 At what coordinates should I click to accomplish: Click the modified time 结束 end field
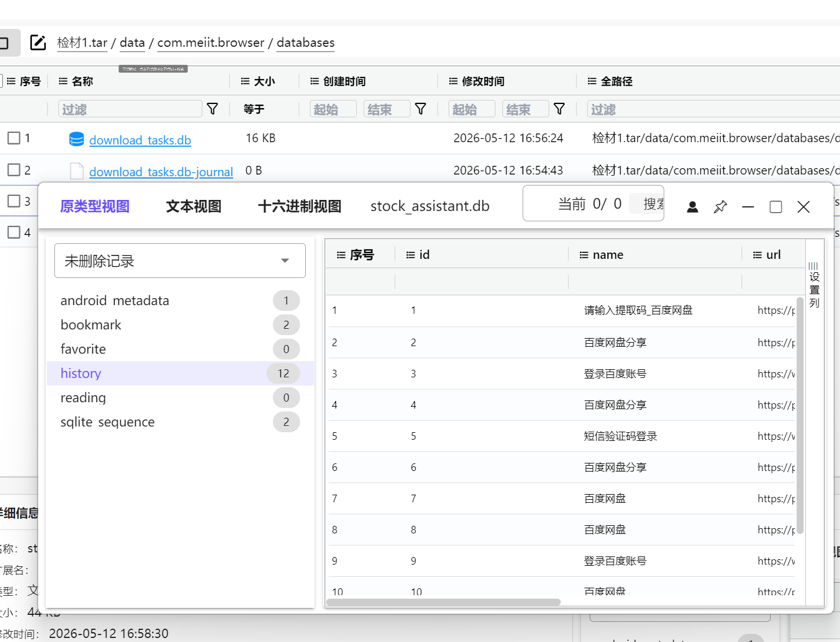[x=526, y=109]
